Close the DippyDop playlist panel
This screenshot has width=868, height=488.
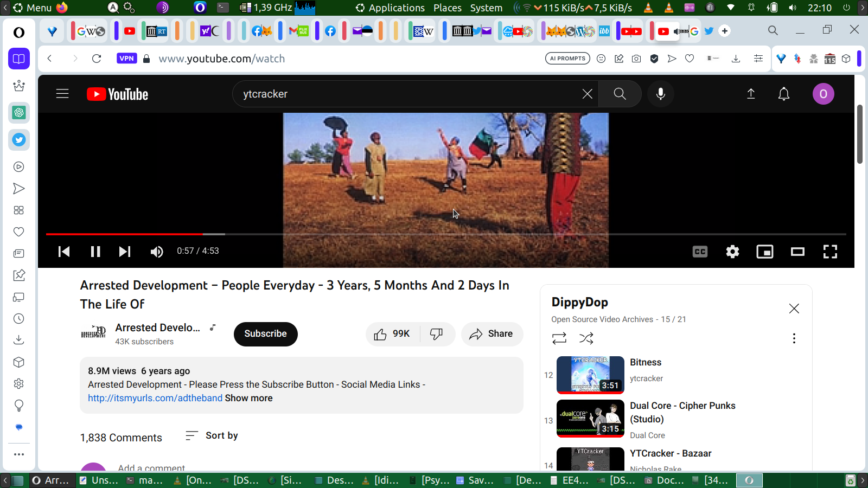(x=794, y=309)
